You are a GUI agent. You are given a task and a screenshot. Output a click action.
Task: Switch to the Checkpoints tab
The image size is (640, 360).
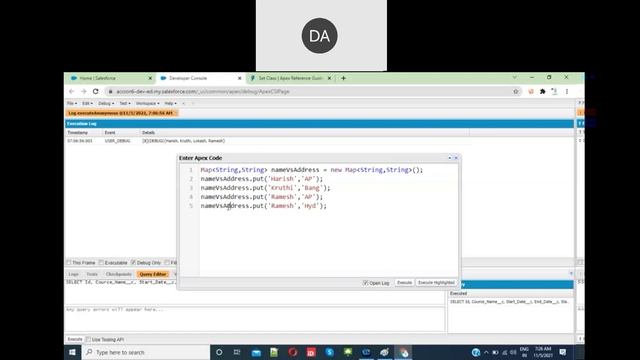[x=119, y=274]
